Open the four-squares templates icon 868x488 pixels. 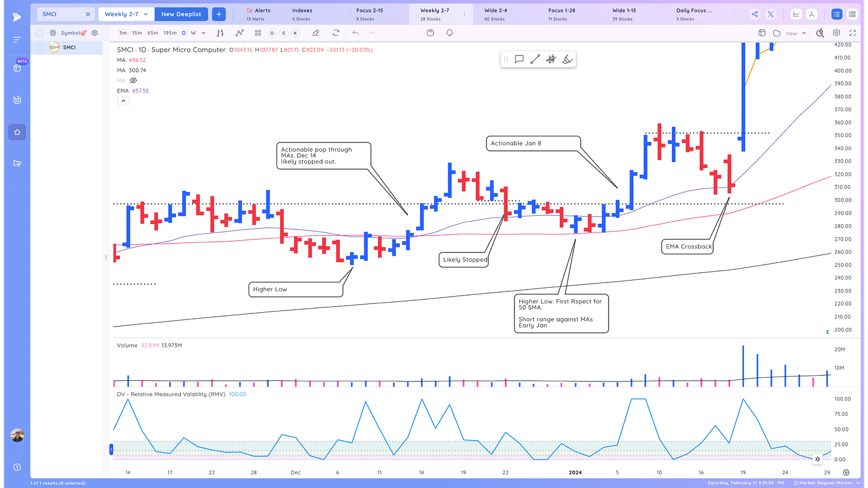pyautogui.click(x=258, y=33)
